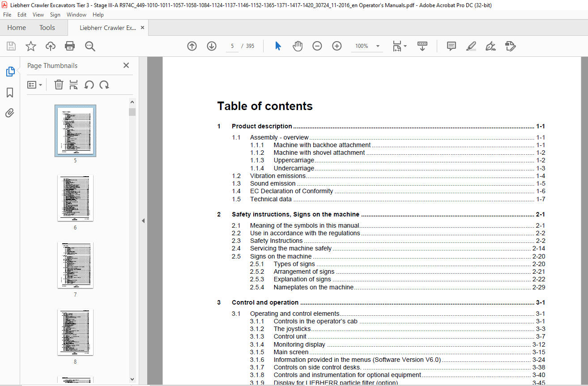Select page 7 thumbnail
Viewport: 588px width, 386px height.
(x=75, y=265)
